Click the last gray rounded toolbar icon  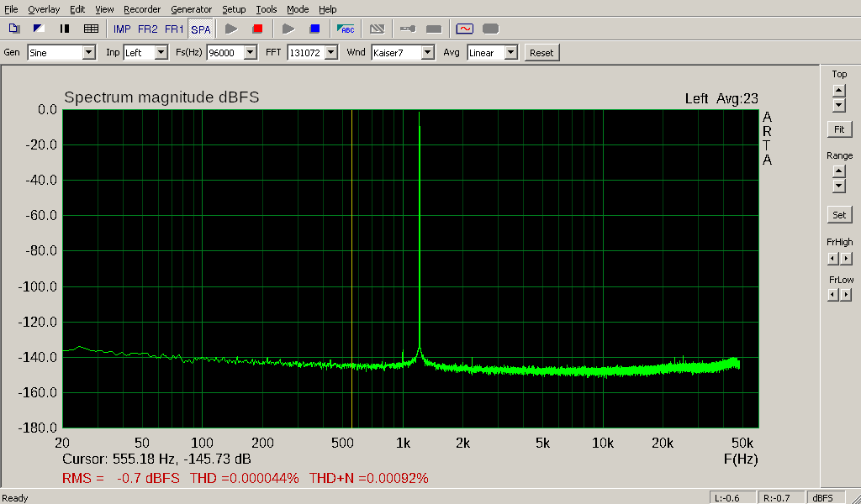coord(490,29)
